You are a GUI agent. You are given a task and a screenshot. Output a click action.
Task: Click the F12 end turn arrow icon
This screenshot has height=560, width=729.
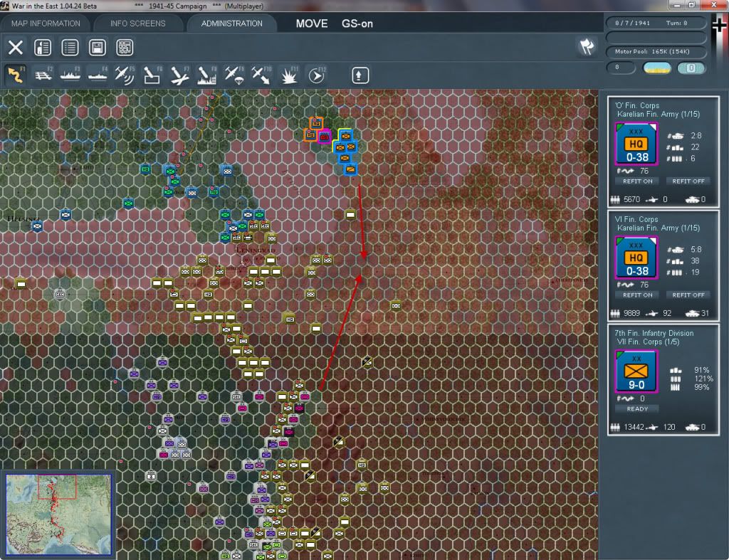click(316, 75)
